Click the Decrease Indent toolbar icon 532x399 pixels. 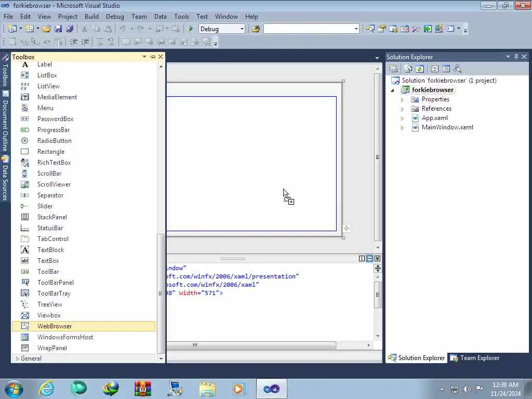(x=73, y=42)
